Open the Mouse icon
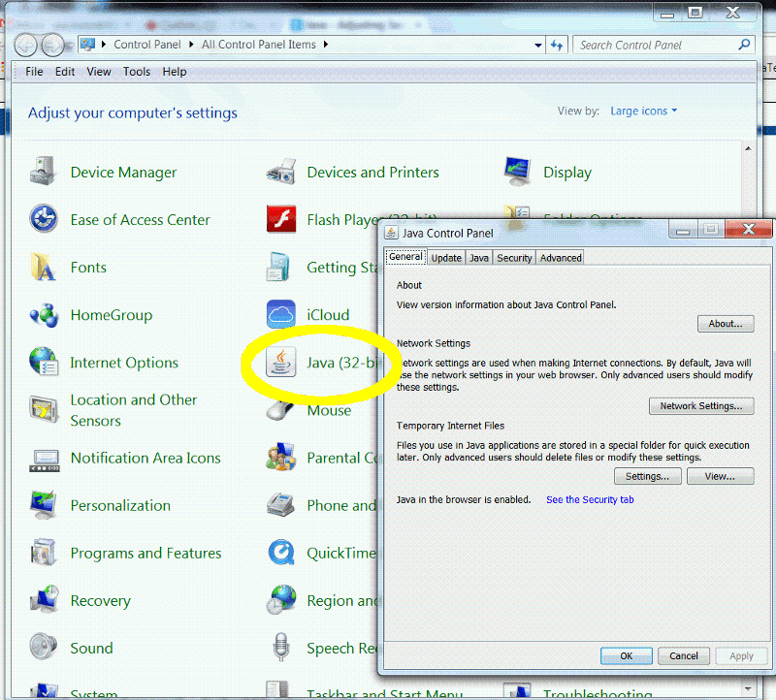This screenshot has width=776, height=700. (280, 411)
